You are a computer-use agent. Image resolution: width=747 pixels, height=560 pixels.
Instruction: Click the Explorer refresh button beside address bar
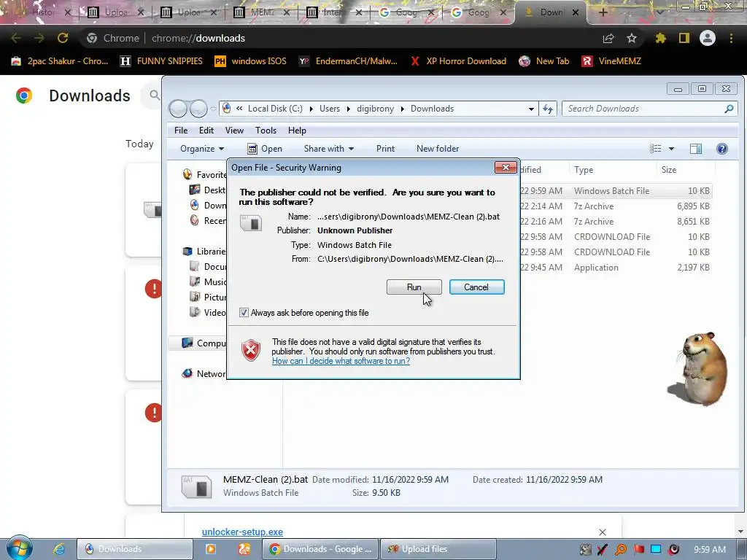pos(548,109)
